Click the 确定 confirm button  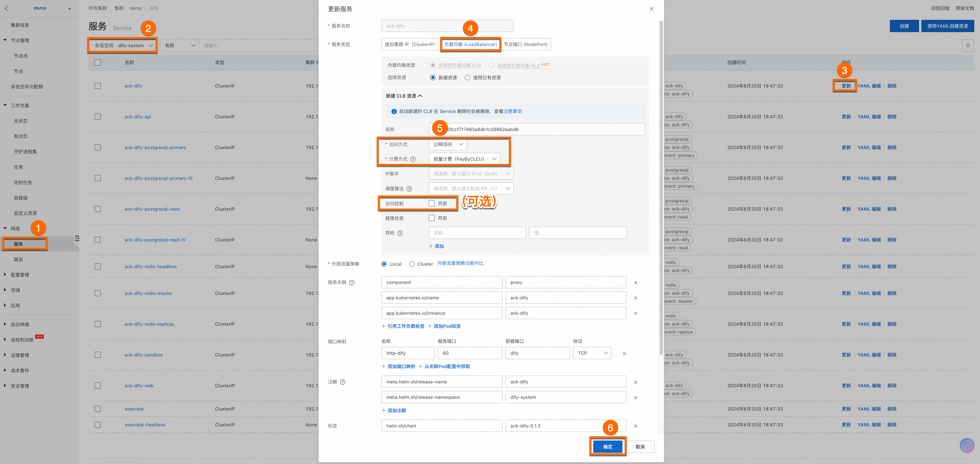click(x=608, y=446)
